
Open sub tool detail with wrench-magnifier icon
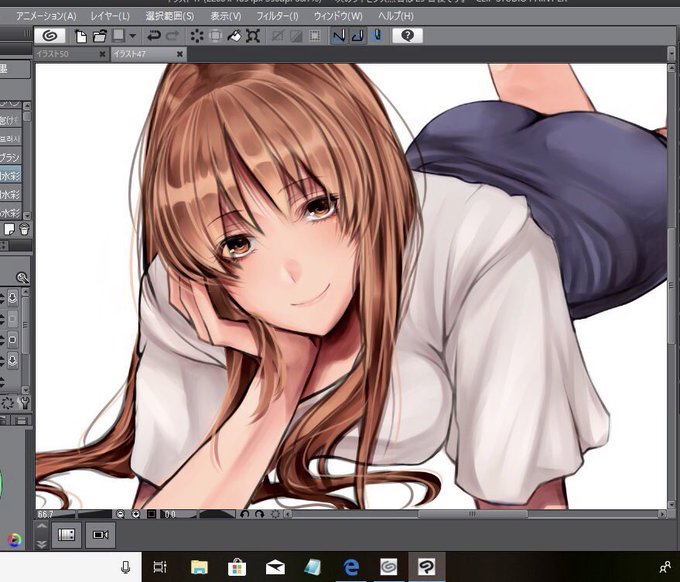22,278
